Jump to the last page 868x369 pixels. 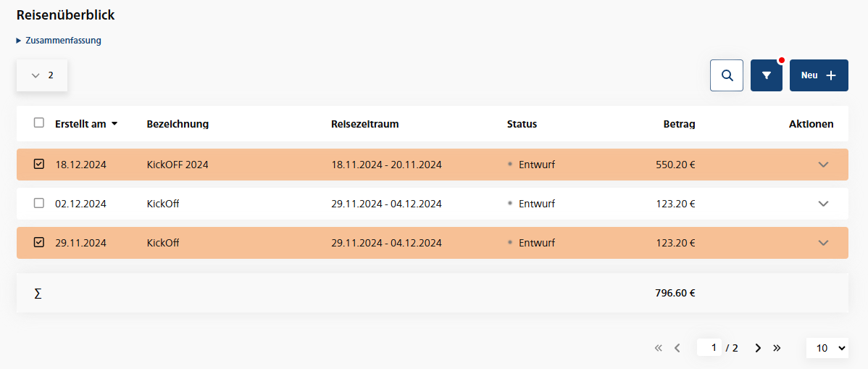point(777,348)
